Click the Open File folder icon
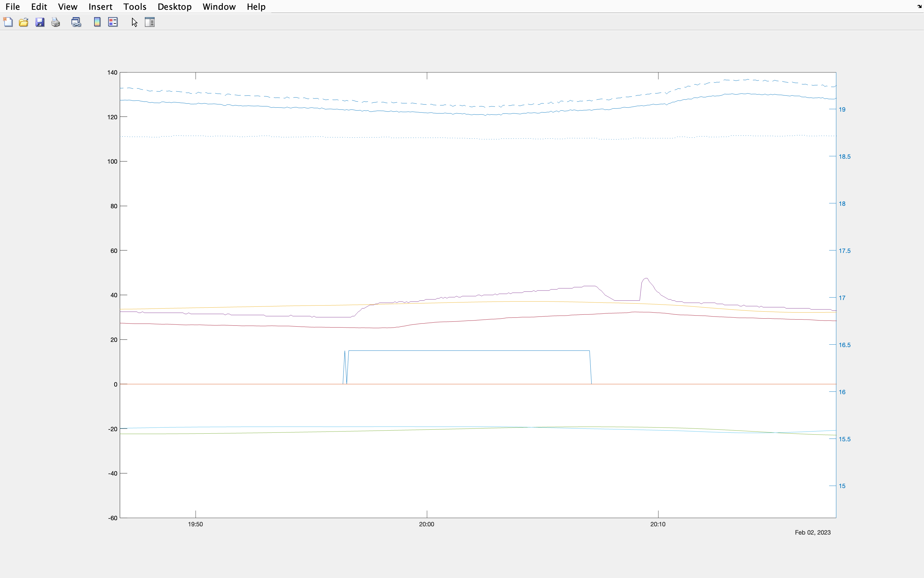 24,22
